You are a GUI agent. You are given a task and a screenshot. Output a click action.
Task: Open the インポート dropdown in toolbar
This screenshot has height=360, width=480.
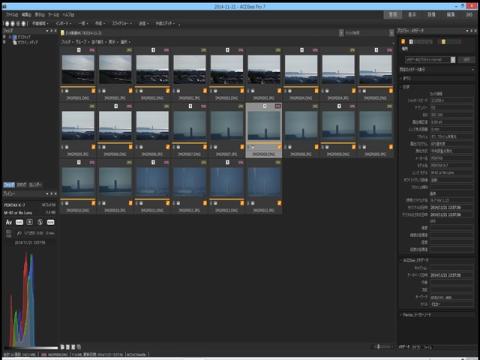pos(63,23)
